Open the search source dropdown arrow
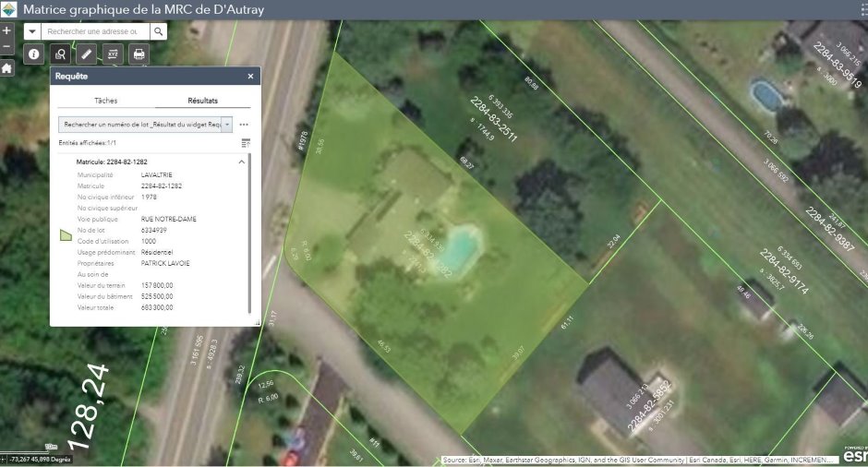Viewport: 868px width, 467px height. point(32,31)
